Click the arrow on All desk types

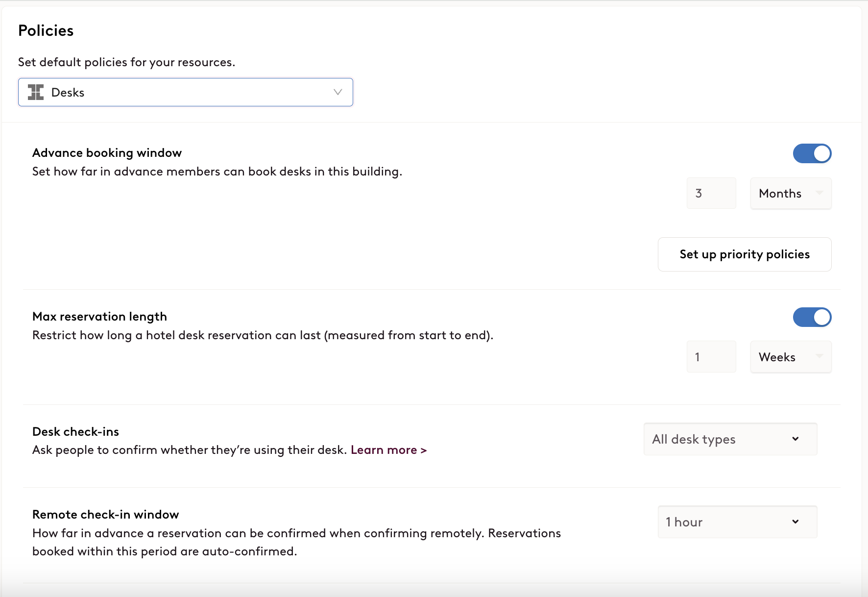point(796,439)
